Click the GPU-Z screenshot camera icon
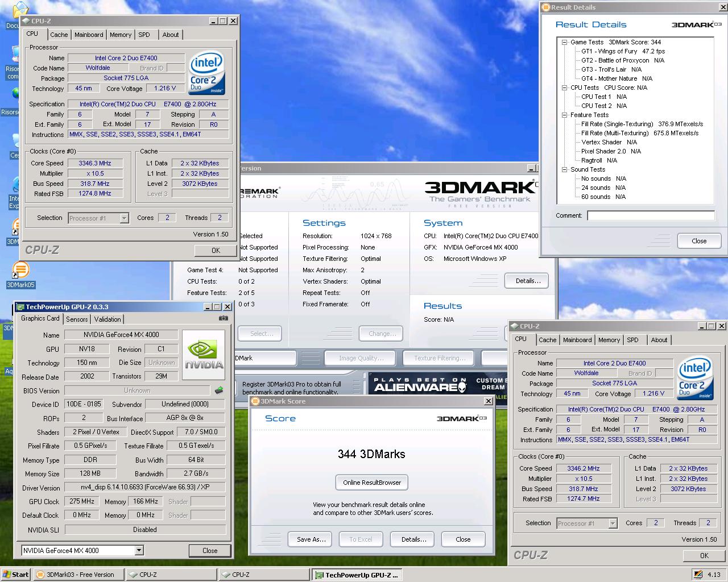Screen dimensions: 728x582 coord(224,318)
